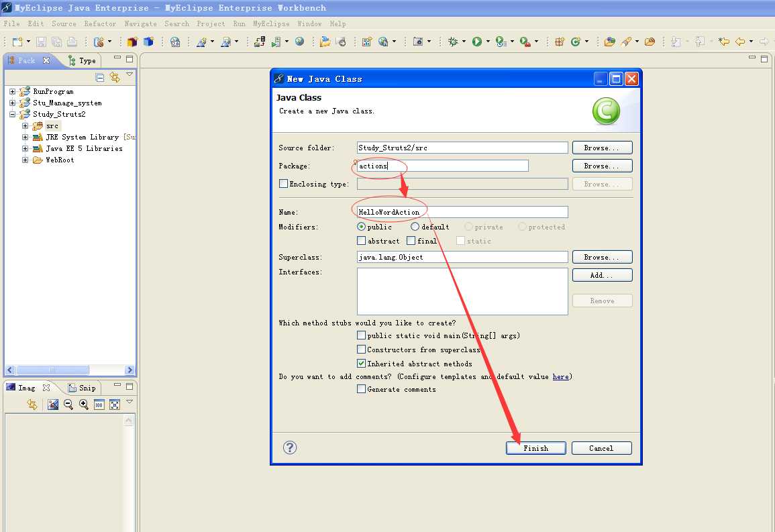Click Zoom In magnifier in Image panel
Image resolution: width=775 pixels, height=532 pixels.
(83, 405)
